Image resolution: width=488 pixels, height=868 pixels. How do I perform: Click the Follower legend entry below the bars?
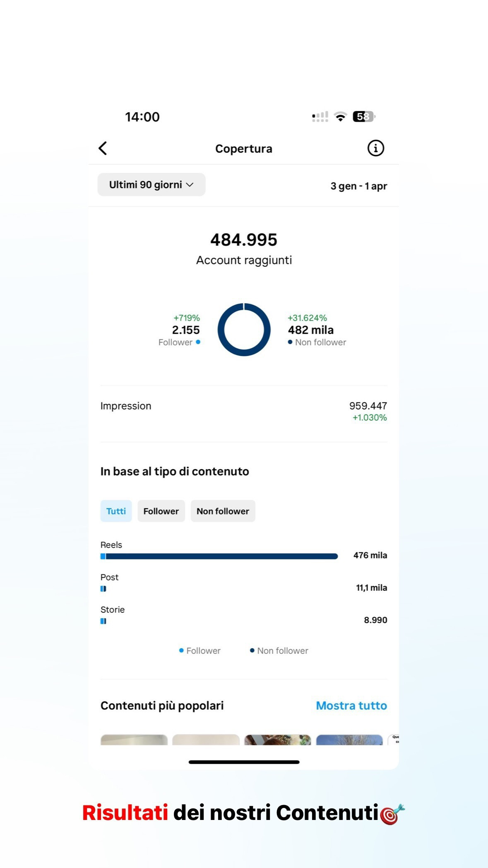pos(200,651)
